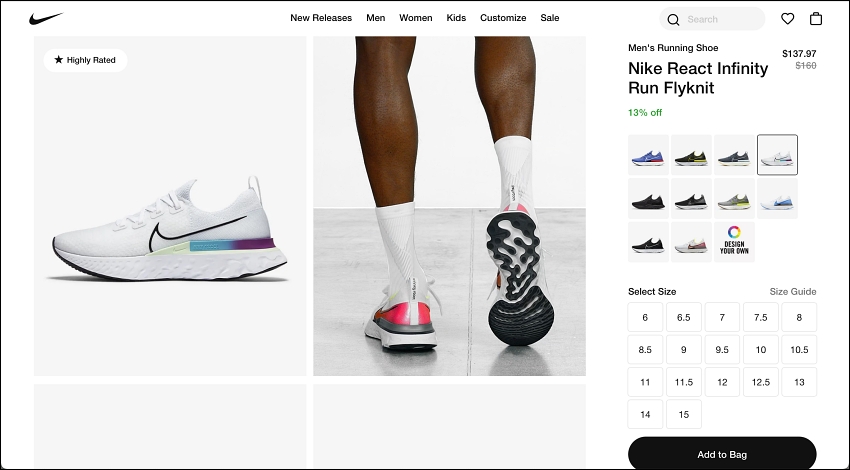Pick shoe size 11
The height and width of the screenshot is (470, 850).
[x=645, y=382]
